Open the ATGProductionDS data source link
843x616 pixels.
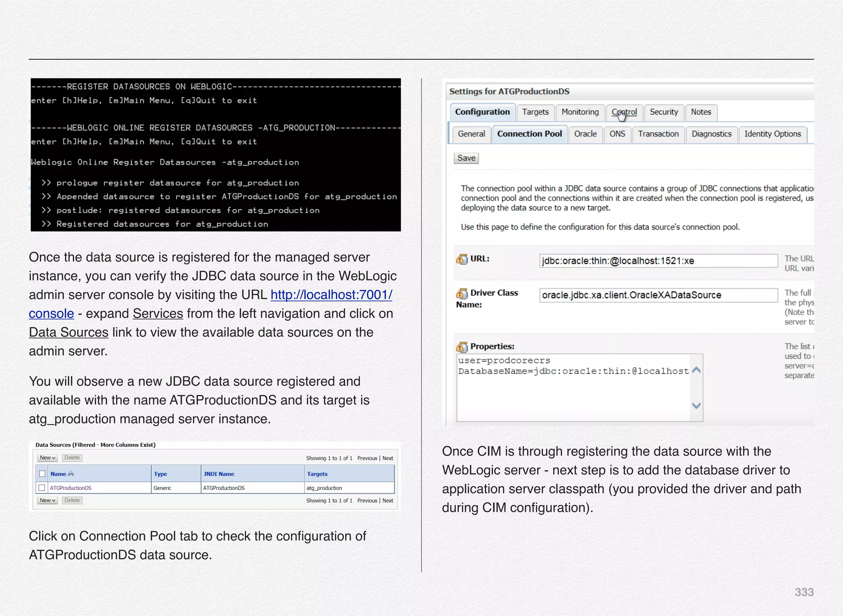click(x=71, y=488)
